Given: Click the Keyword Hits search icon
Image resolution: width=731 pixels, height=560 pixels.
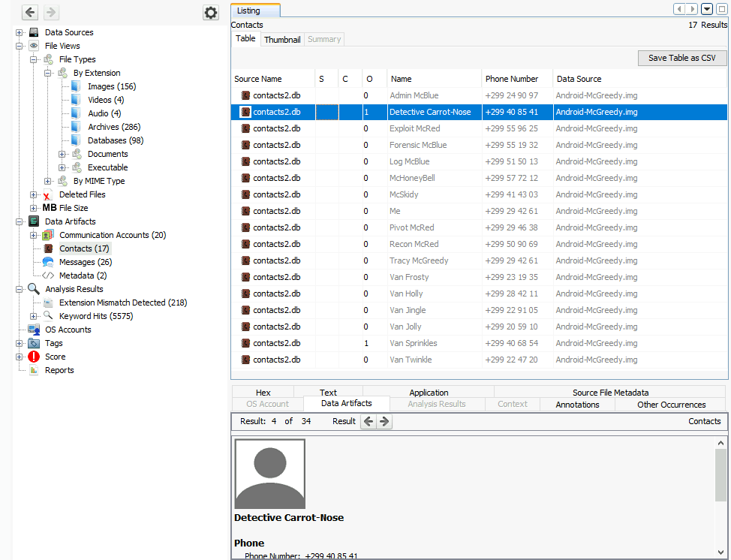Looking at the screenshot, I should (48, 316).
